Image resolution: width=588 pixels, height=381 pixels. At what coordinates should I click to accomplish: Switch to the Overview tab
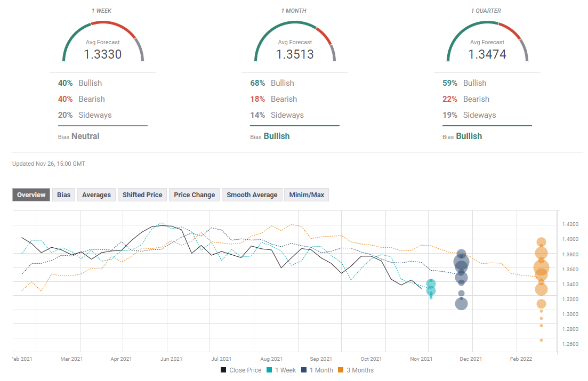click(31, 195)
